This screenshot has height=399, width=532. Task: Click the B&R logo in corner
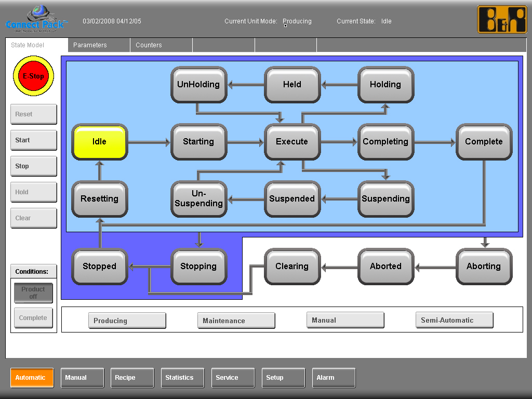[502, 20]
